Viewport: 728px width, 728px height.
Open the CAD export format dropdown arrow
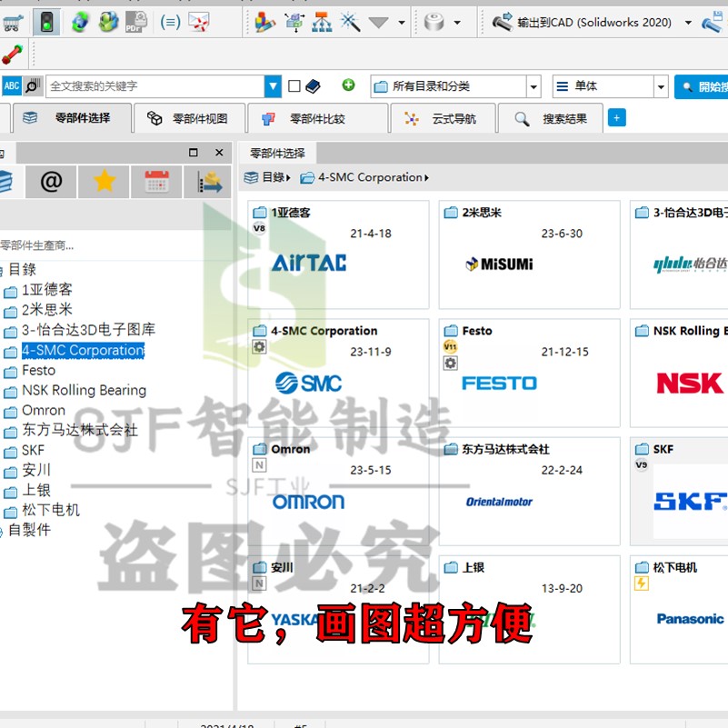(688, 23)
